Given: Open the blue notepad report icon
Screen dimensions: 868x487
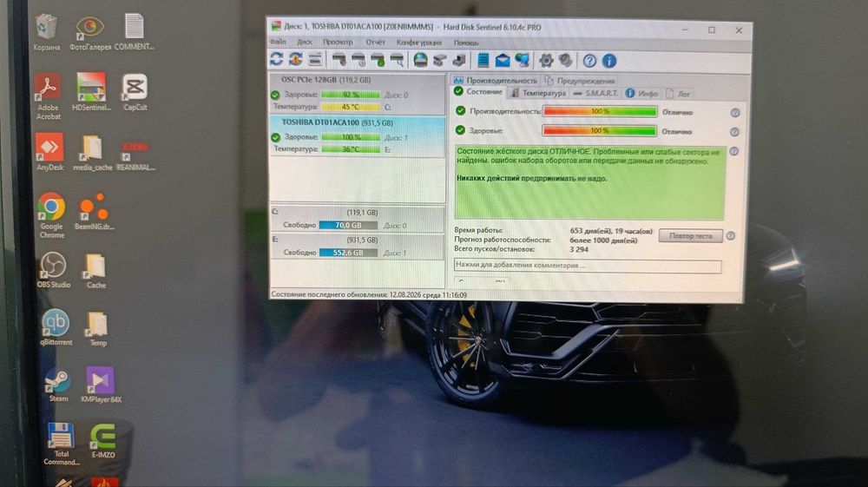Looking at the screenshot, I should point(483,60).
